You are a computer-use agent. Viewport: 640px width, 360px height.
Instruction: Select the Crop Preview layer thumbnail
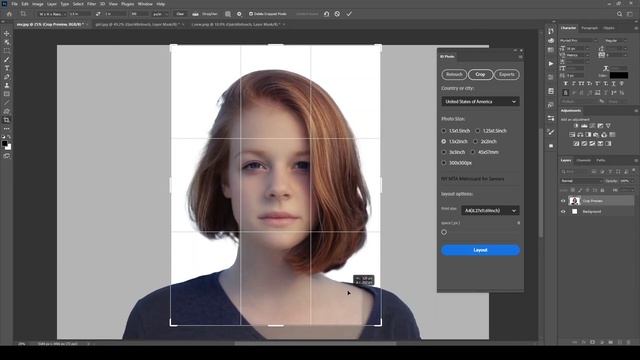575,201
